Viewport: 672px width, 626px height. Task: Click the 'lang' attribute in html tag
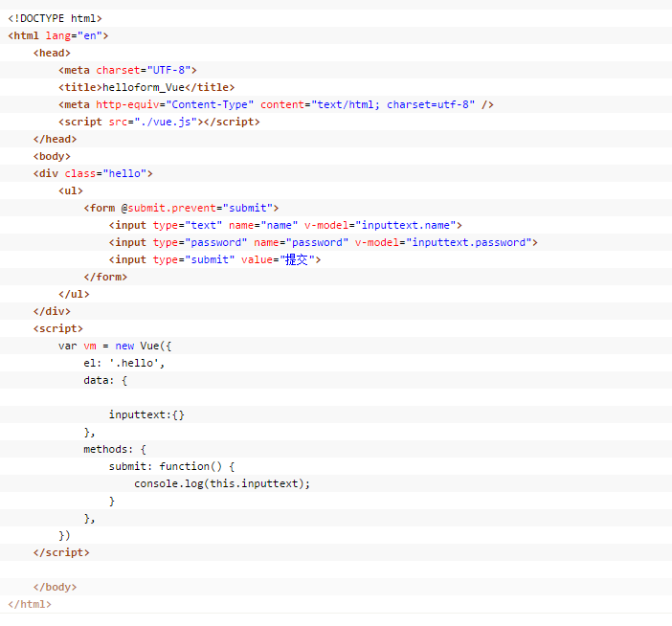57,35
